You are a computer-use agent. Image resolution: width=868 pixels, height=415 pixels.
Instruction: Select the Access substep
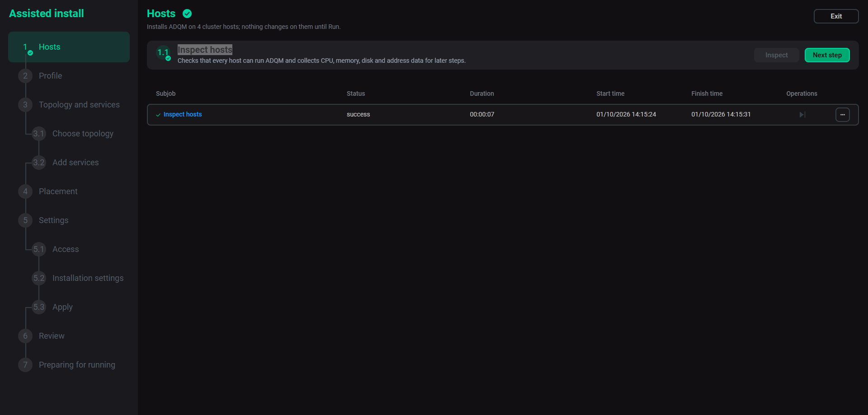66,249
